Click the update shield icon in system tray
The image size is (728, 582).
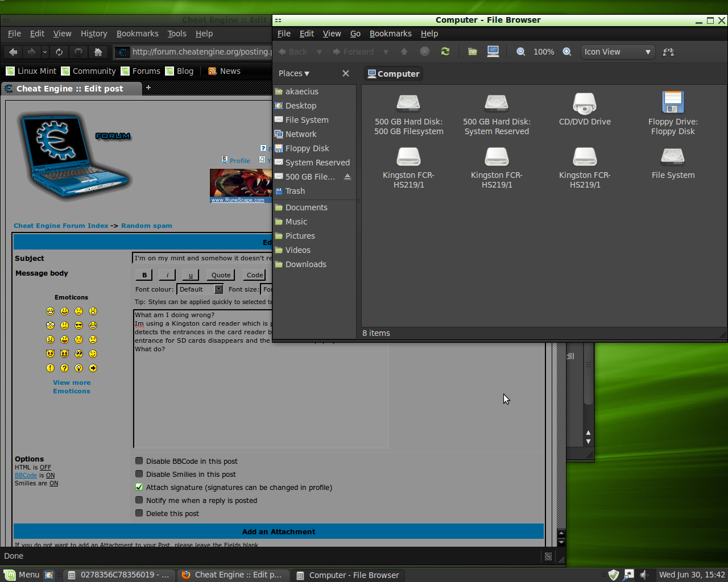613,575
